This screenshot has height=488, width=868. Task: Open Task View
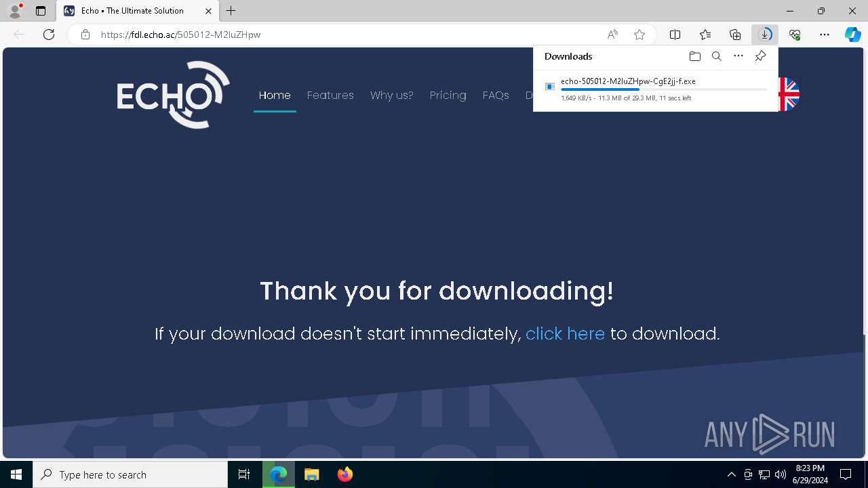(x=244, y=474)
